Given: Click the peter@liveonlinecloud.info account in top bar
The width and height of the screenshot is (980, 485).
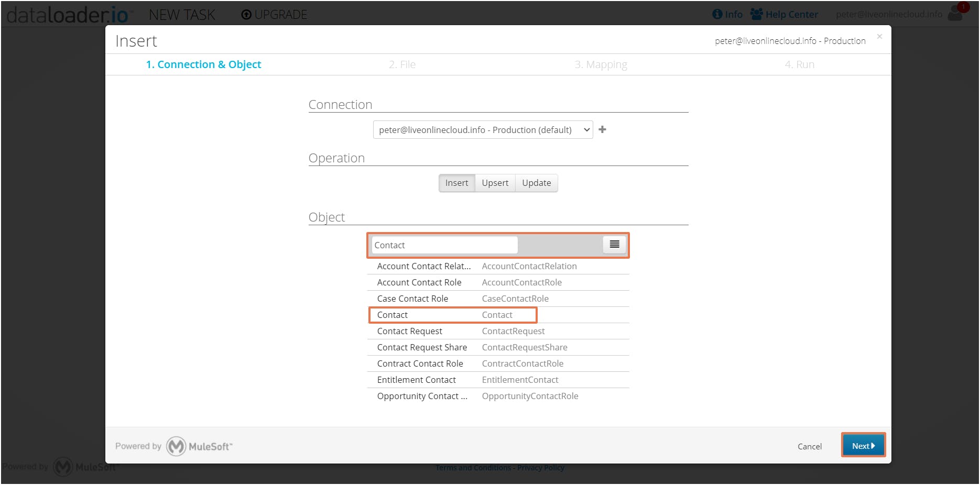Looking at the screenshot, I should coord(889,14).
